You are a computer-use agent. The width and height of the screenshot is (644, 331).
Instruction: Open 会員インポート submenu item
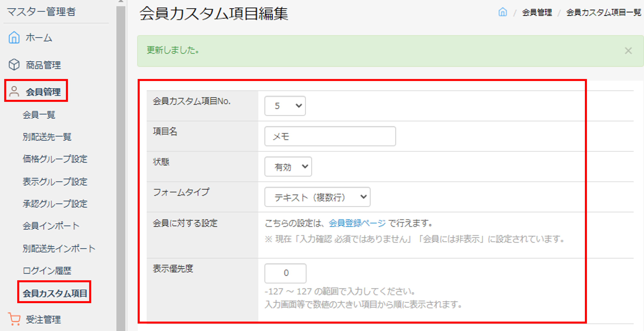[51, 226]
